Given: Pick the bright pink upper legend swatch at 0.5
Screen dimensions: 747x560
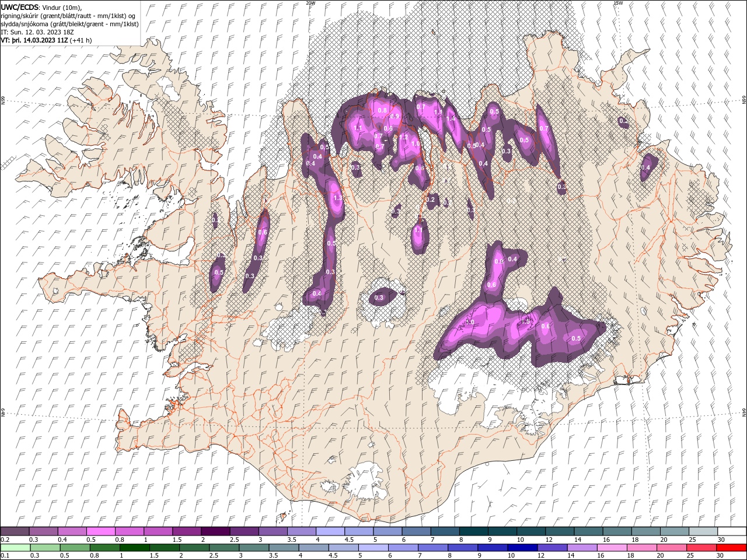Looking at the screenshot, I should 100,531.
